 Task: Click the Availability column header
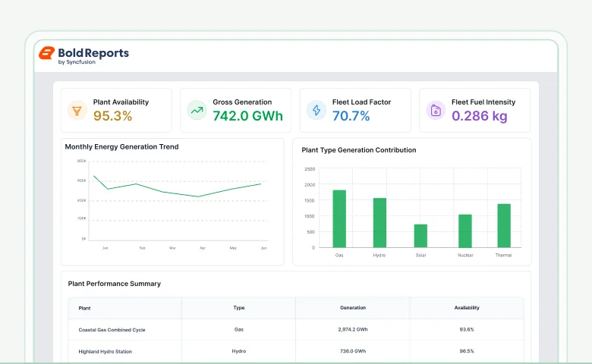tap(467, 308)
